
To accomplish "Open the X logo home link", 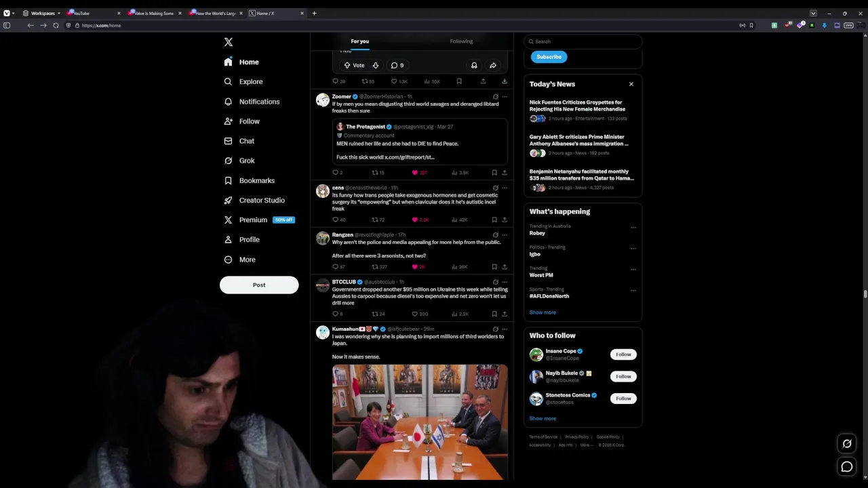I will (x=229, y=42).
